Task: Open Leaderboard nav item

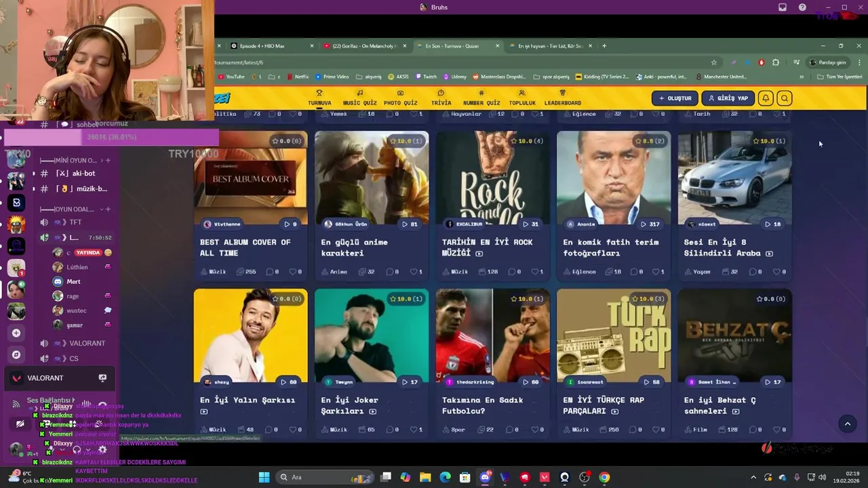Action: [562, 98]
